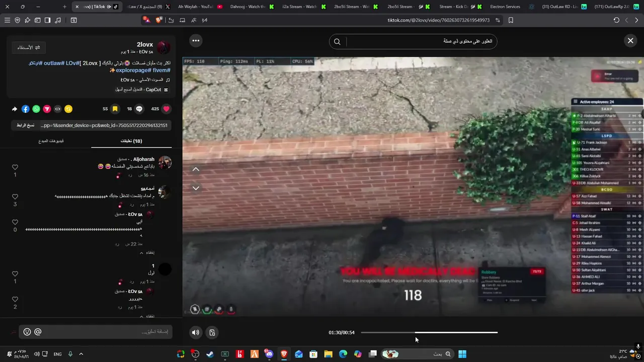Reply to Aljoharah's comment
Screen dimensions: 644x362
click(130, 175)
